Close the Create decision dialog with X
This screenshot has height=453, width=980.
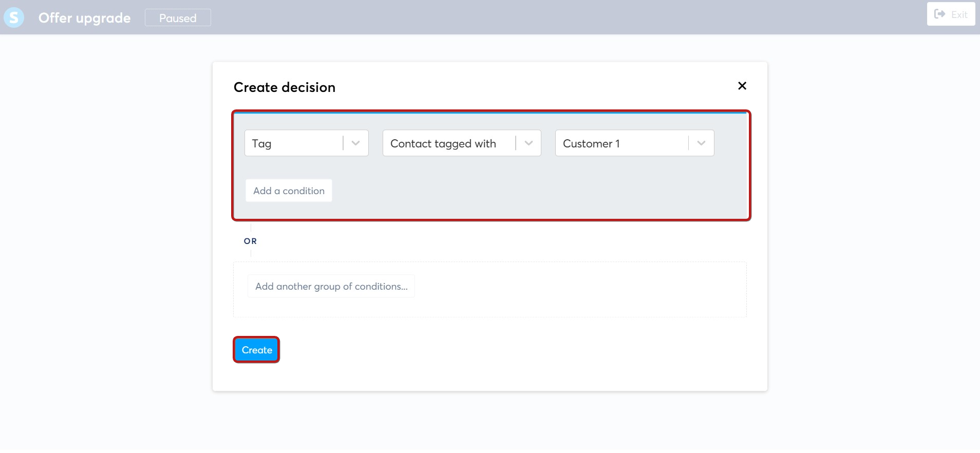coord(742,86)
